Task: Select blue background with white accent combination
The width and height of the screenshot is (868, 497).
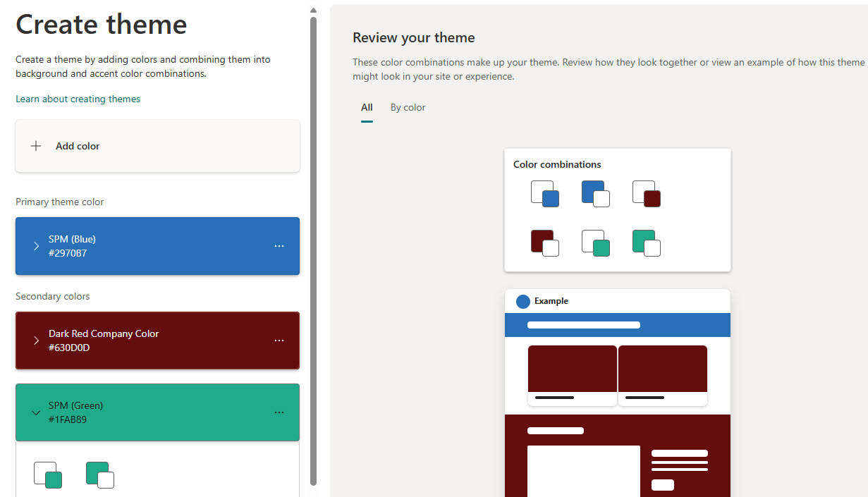Action: [x=596, y=194]
